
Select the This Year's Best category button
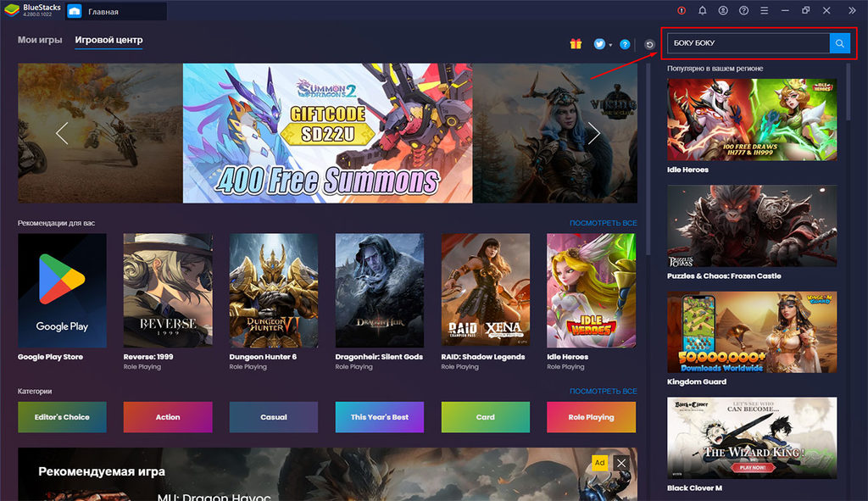pos(379,417)
